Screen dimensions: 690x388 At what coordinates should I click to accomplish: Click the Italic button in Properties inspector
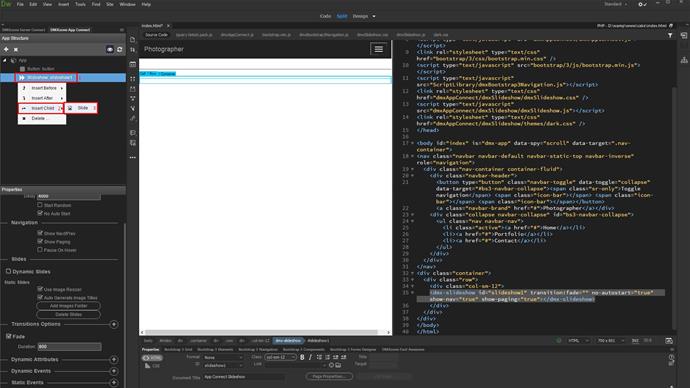(x=310, y=357)
